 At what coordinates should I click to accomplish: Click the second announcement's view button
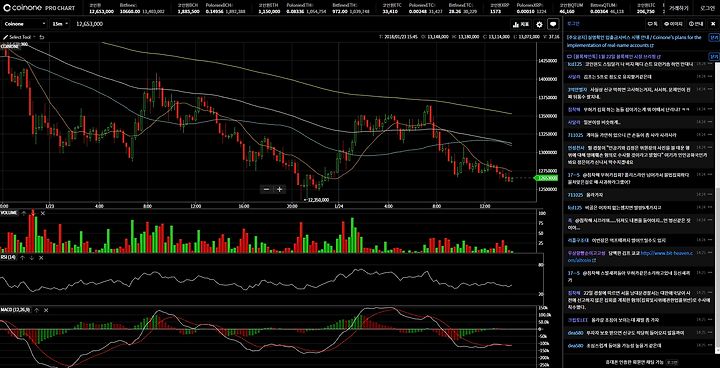pos(714,56)
